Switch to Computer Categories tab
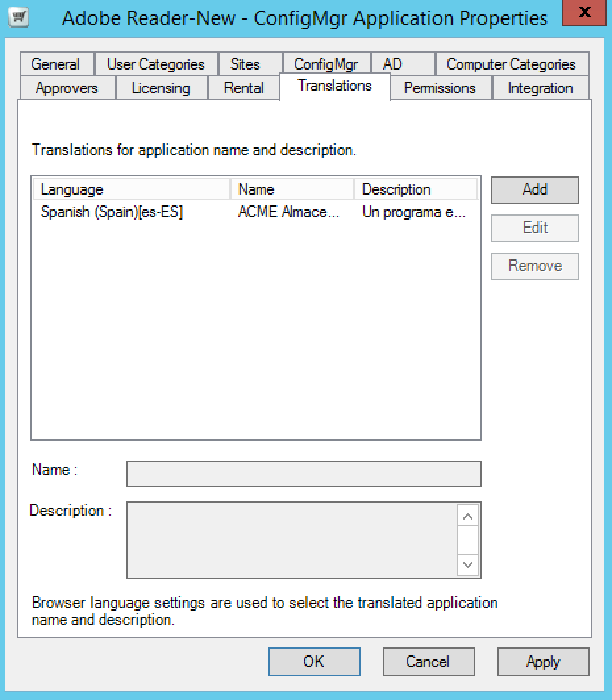This screenshot has width=612, height=700. coord(511,64)
